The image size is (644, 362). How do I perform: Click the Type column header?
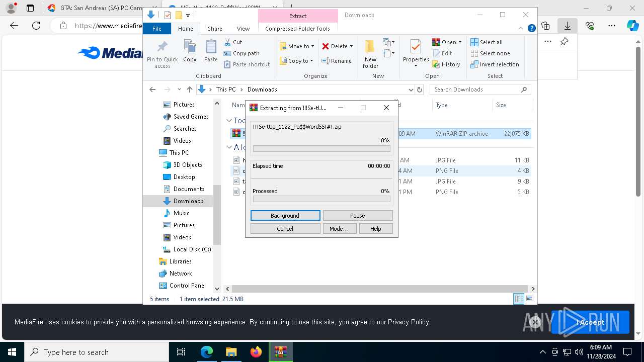tap(462, 105)
